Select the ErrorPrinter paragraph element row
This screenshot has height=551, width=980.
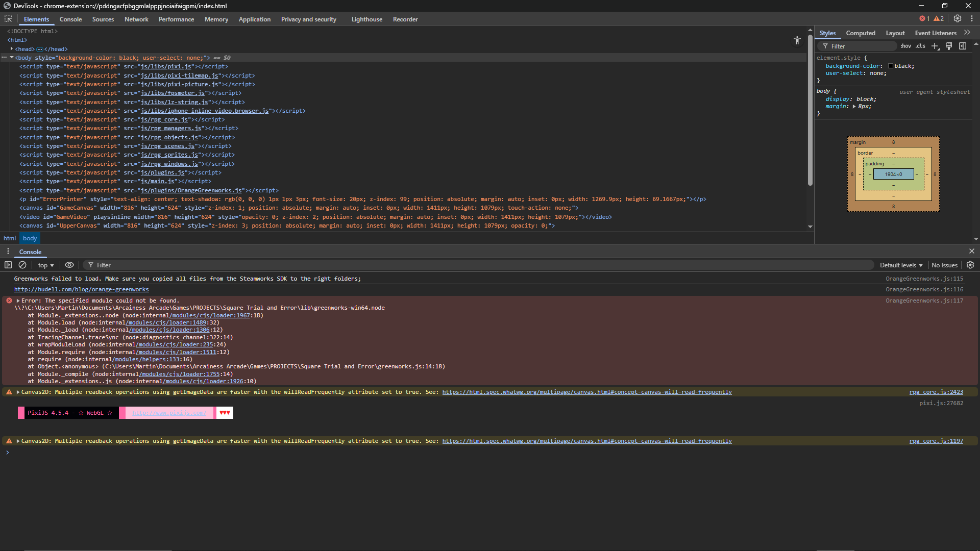[403, 199]
